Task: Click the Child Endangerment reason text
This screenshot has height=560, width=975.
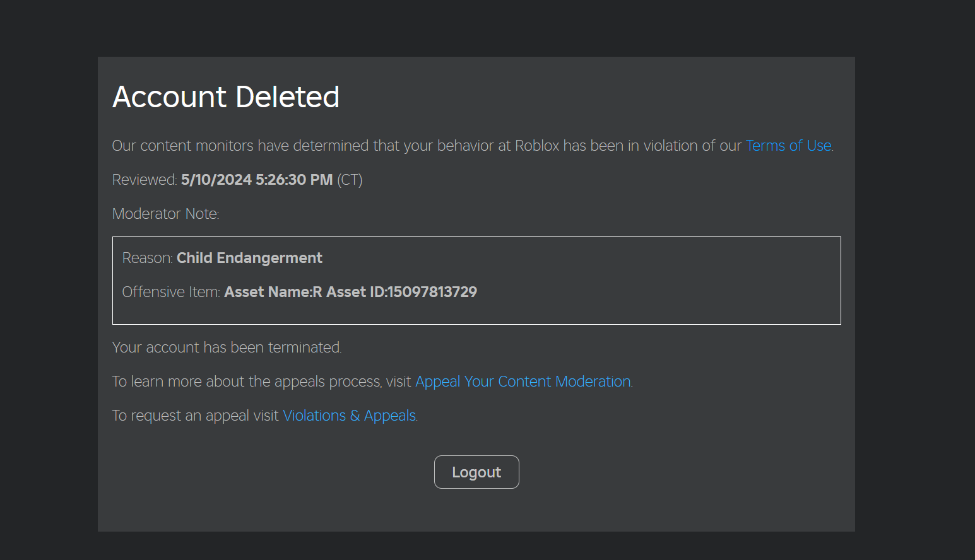Action: point(249,258)
